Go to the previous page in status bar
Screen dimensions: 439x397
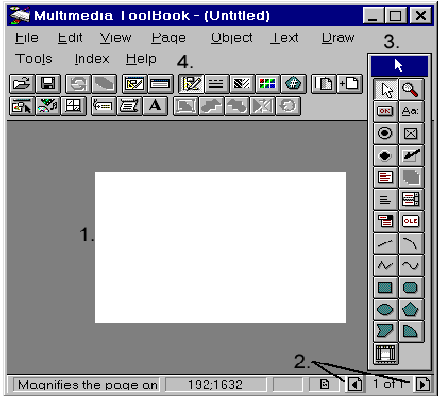pyautogui.click(x=355, y=385)
